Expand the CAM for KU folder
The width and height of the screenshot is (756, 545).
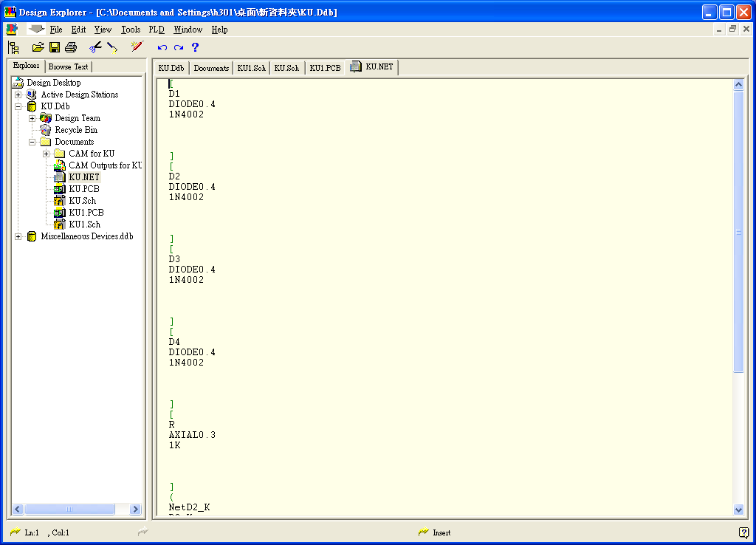47,154
